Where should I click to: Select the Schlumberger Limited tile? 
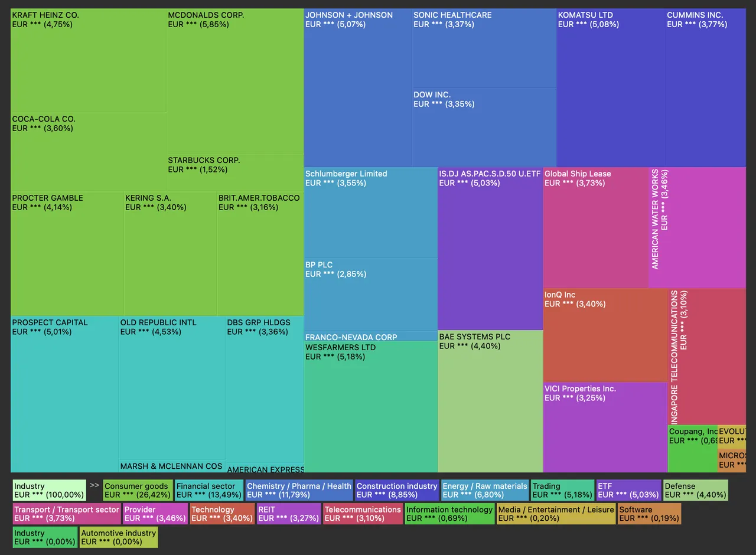[x=371, y=212]
